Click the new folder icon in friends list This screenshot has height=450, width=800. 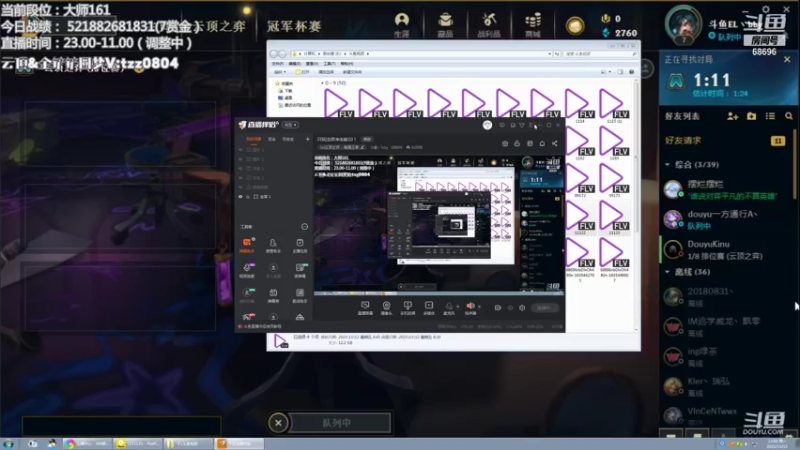[x=751, y=116]
